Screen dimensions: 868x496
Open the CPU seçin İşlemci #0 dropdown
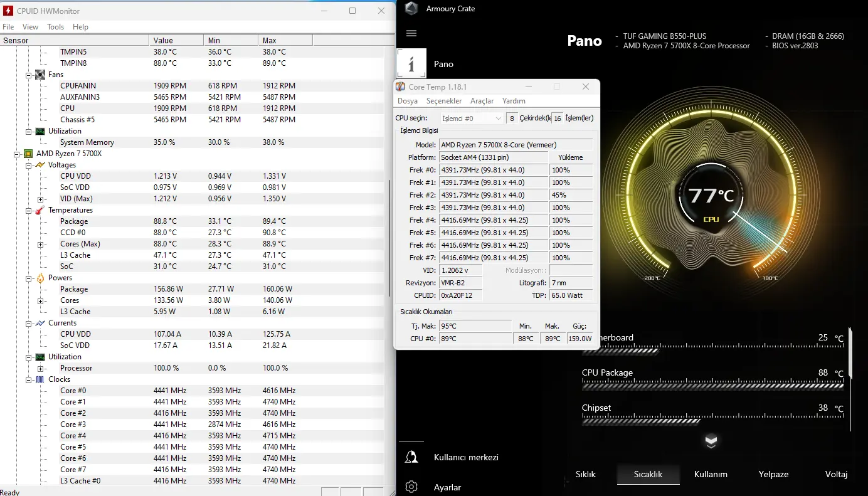pyautogui.click(x=472, y=118)
